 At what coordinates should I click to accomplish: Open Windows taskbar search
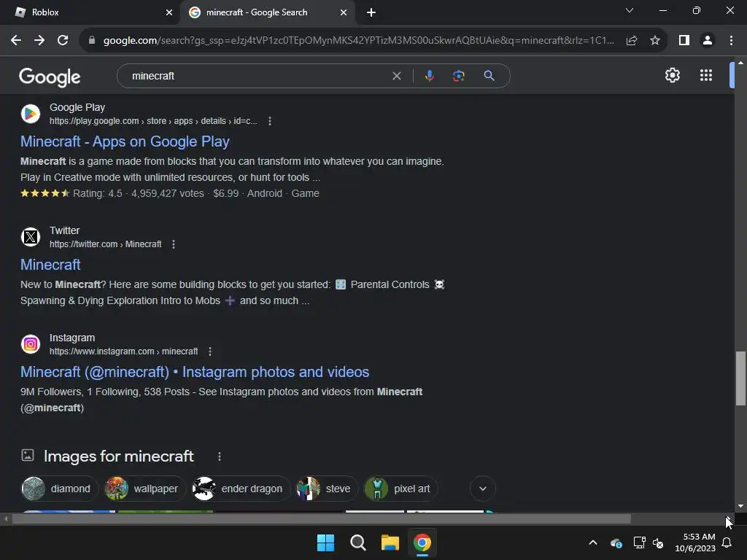coord(357,542)
